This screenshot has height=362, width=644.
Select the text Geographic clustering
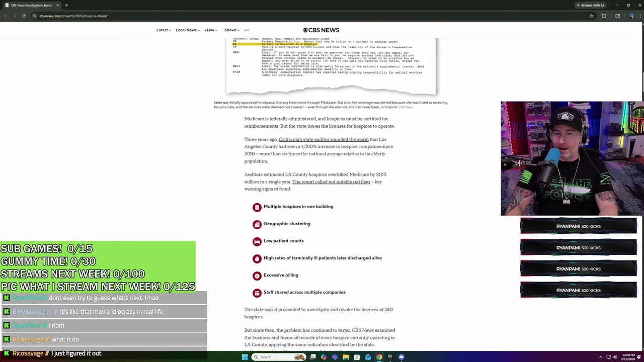tap(287, 224)
